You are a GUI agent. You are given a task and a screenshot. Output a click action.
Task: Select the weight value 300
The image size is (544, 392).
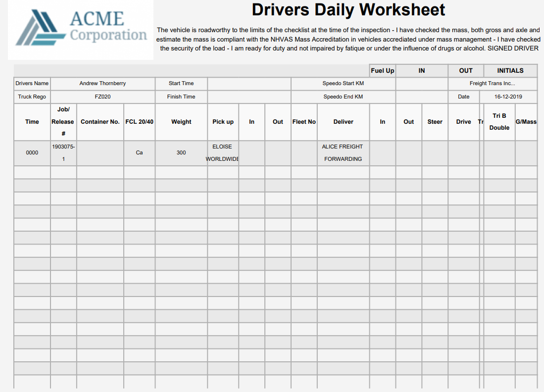pyautogui.click(x=181, y=152)
